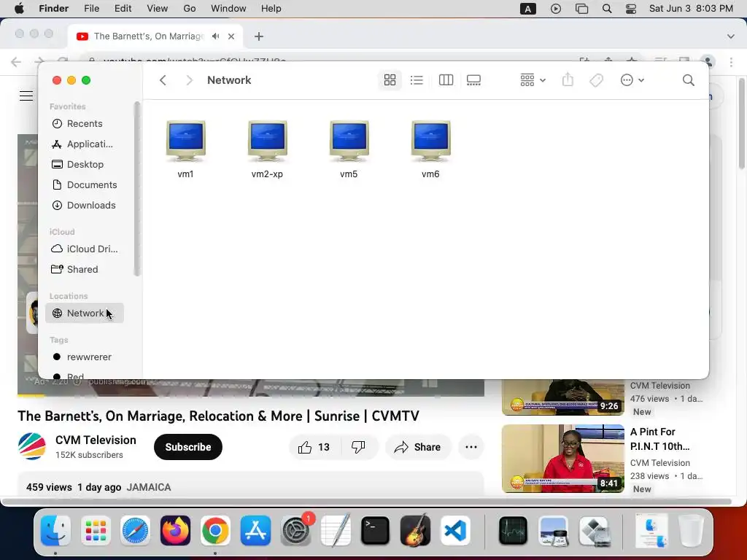This screenshot has width=747, height=560.
Task: Launch Firefox from the Dock
Action: click(175, 531)
